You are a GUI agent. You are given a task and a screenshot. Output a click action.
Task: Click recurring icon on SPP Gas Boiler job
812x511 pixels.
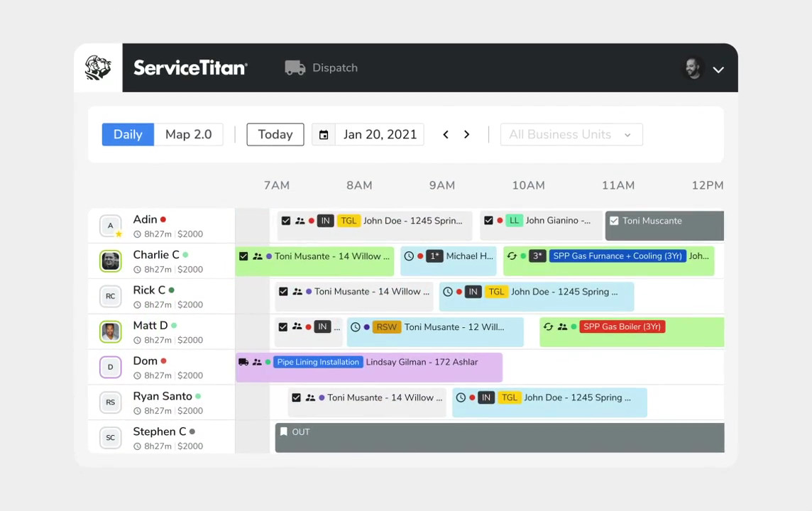coord(548,326)
